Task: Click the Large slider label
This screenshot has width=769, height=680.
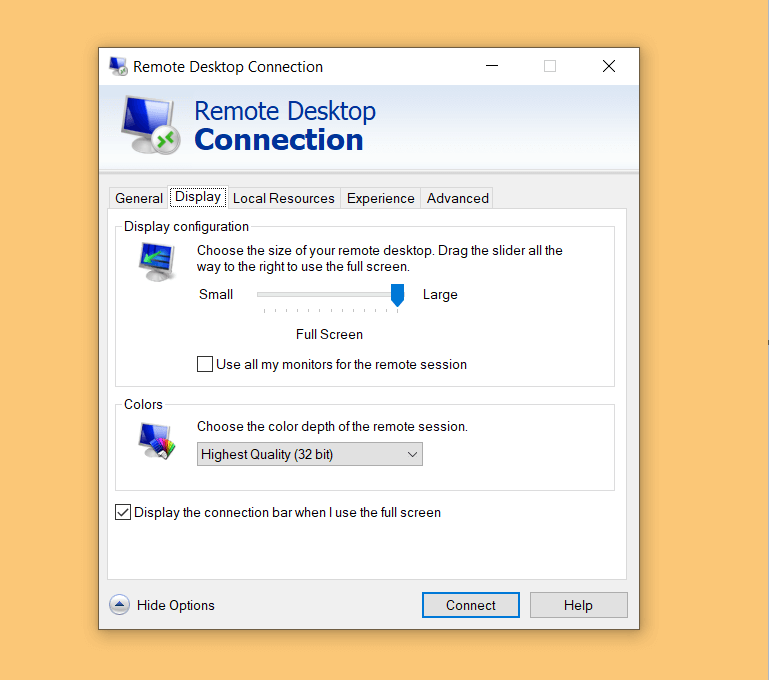Action: 440,294
